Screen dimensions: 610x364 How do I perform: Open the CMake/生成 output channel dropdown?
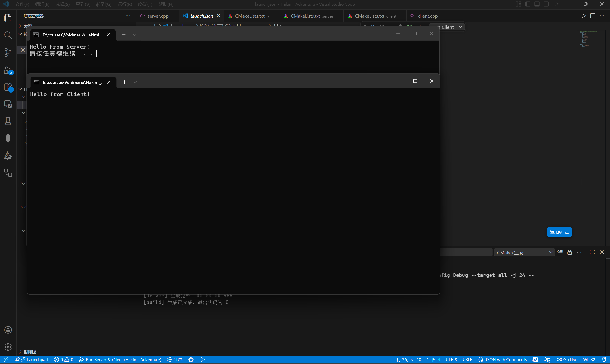(524, 252)
